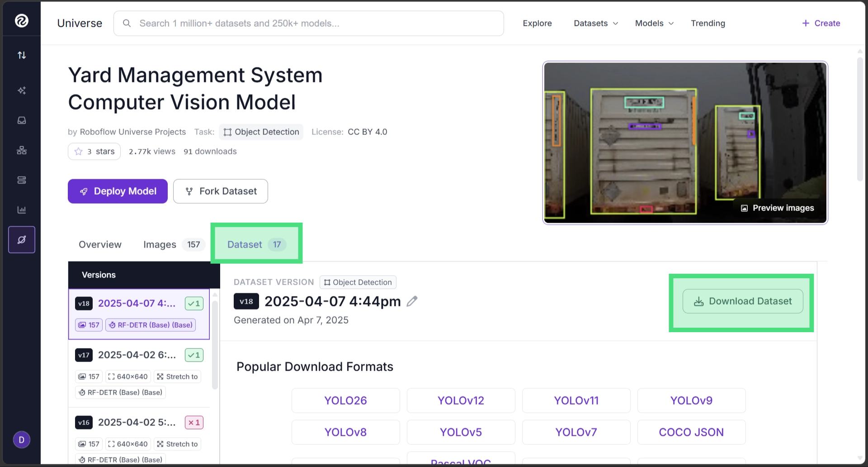Click the Object Detection task tag near the license
Image resolution: width=868 pixels, height=467 pixels.
pyautogui.click(x=261, y=132)
